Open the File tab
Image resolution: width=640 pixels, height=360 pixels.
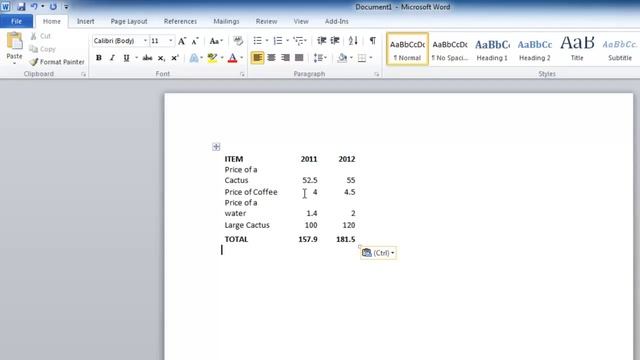16,21
